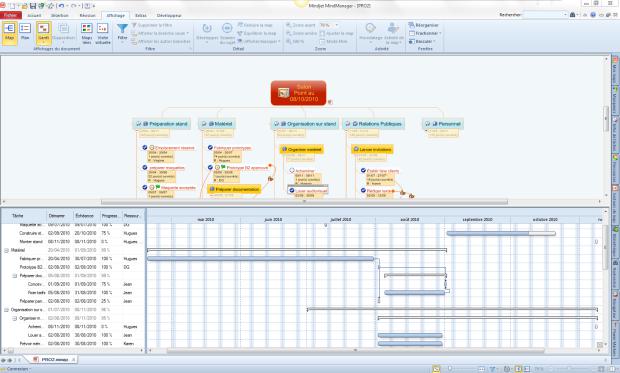The height and width of the screenshot is (373, 620).
Task: Open the Révision ribbon tab
Action: click(87, 15)
